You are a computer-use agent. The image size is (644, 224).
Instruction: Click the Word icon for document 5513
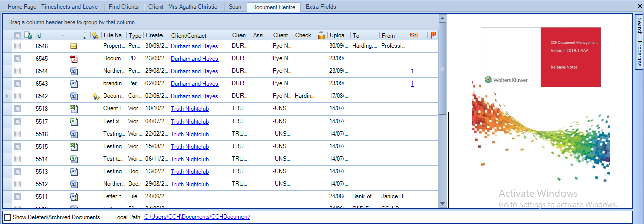73,171
